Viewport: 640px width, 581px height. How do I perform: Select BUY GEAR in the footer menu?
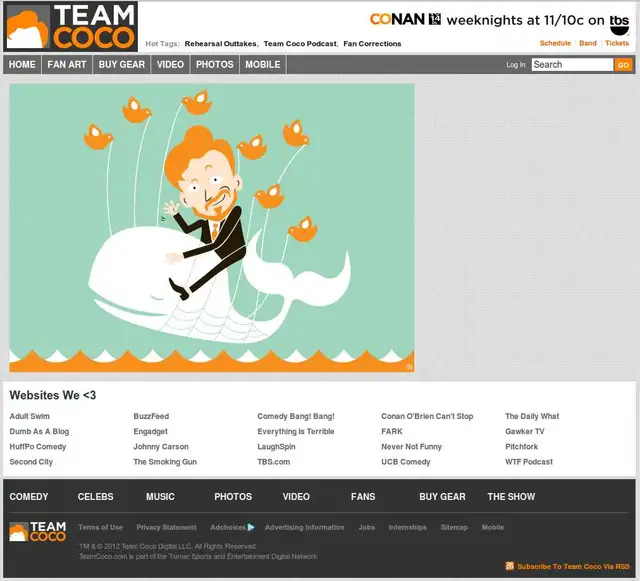click(442, 496)
